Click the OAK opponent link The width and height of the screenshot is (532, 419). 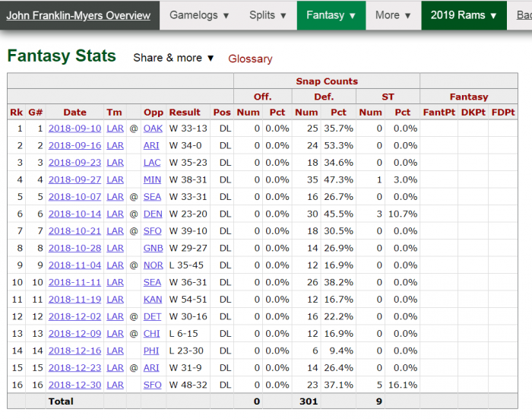[153, 129]
